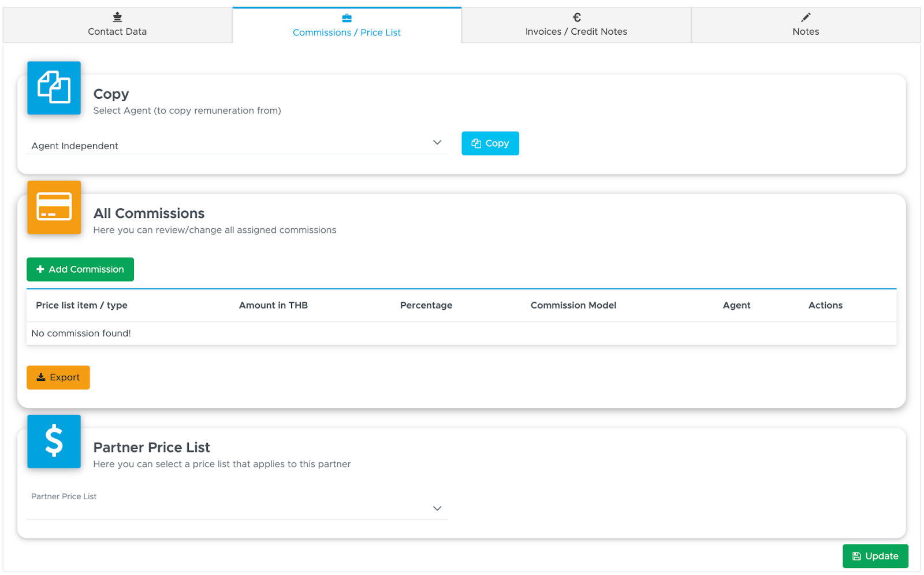Image resolution: width=924 pixels, height=575 pixels.
Task: Save changes with the Update button
Action: (x=875, y=556)
